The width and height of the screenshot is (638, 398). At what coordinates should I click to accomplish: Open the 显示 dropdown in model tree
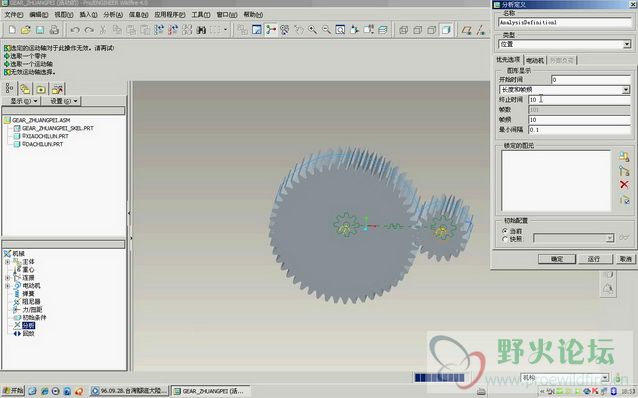click(22, 101)
